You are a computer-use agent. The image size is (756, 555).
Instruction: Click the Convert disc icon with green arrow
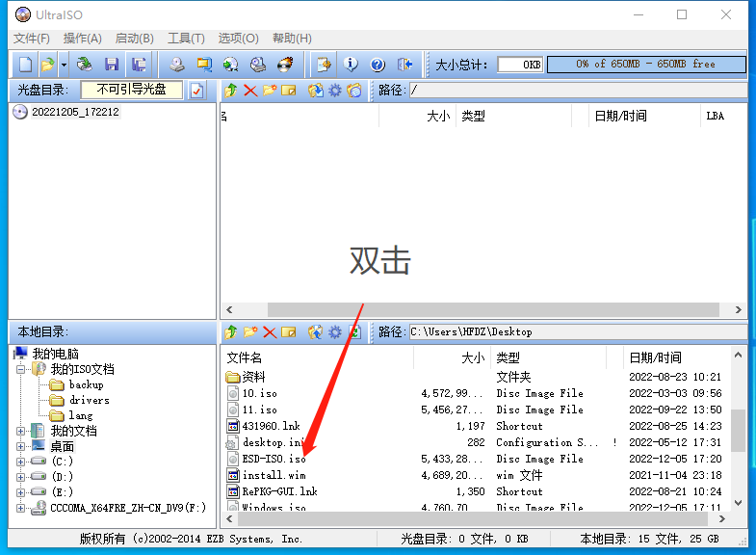(x=231, y=65)
